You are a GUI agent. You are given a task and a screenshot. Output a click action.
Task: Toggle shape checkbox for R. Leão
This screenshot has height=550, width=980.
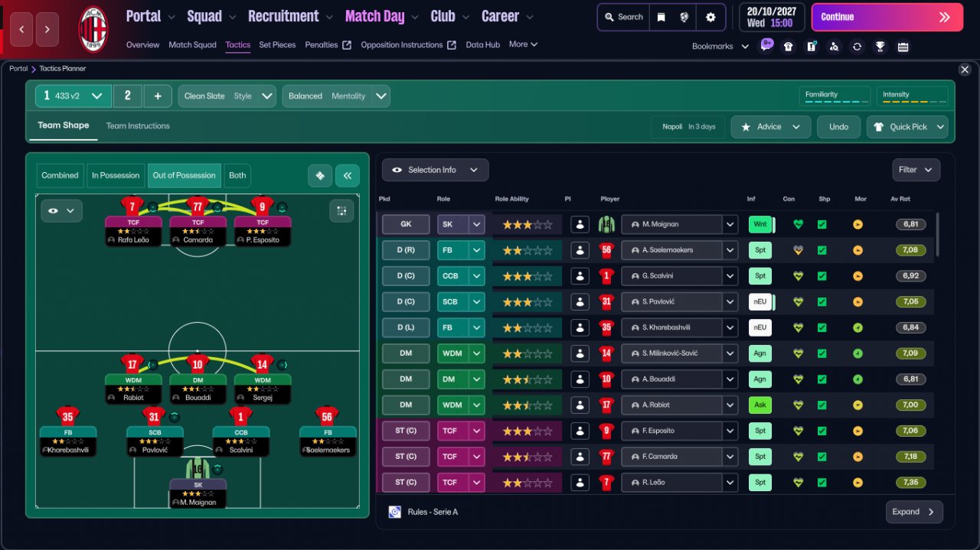tap(822, 483)
